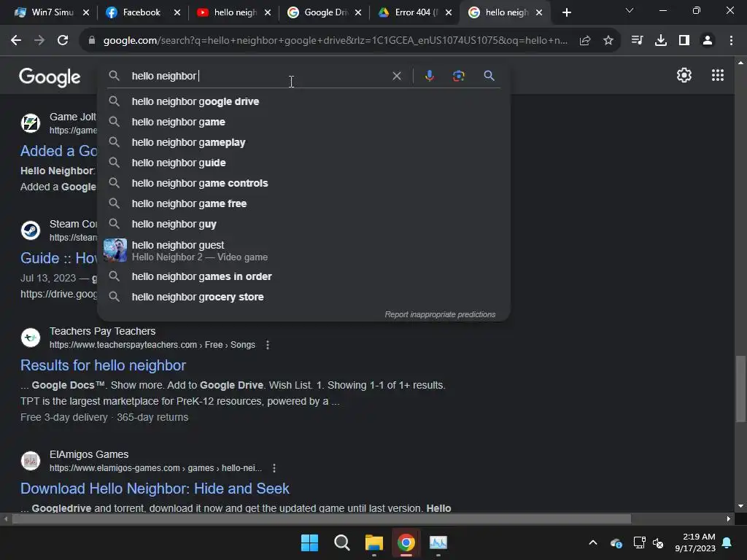
Task: Reload the current page
Action: (63, 41)
